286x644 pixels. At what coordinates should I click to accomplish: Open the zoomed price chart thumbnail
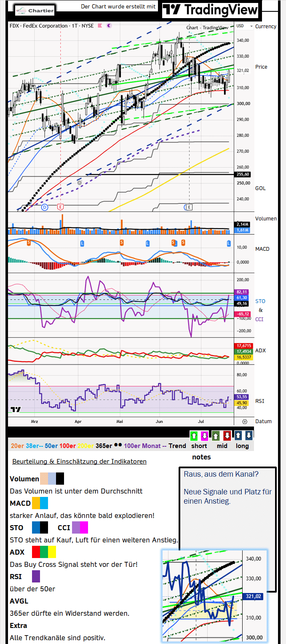(x=214, y=596)
